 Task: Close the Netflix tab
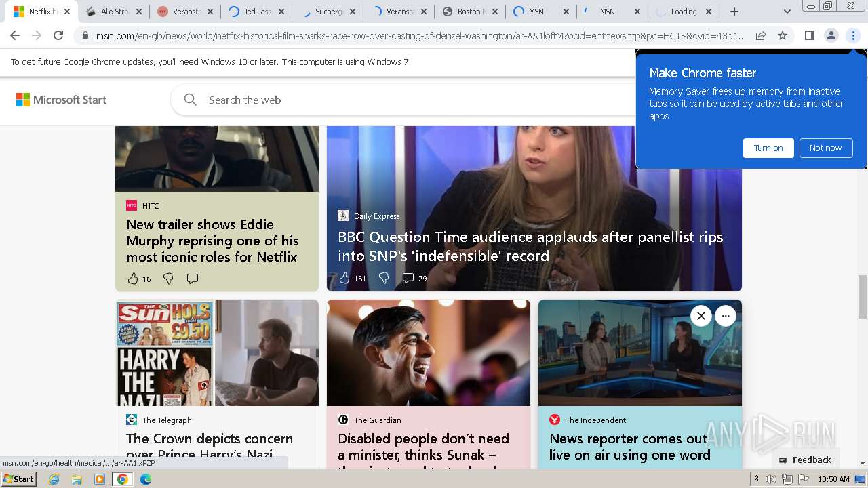[67, 12]
